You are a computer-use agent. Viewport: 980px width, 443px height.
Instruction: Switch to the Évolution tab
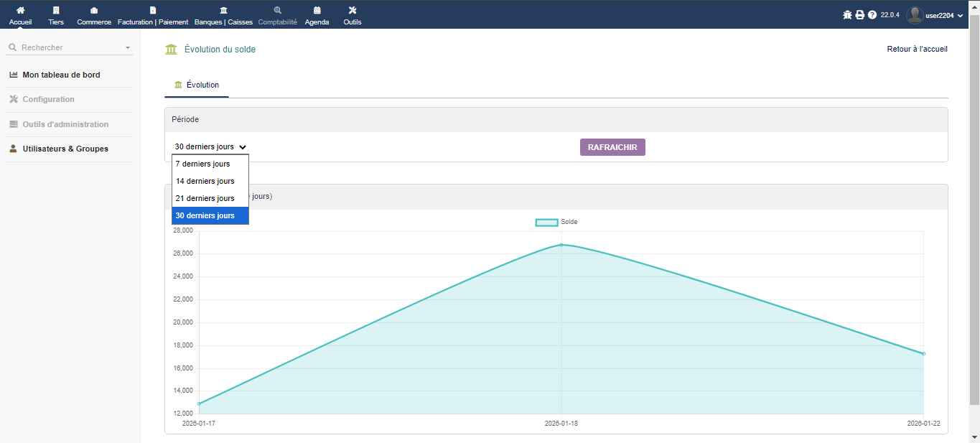coord(197,85)
